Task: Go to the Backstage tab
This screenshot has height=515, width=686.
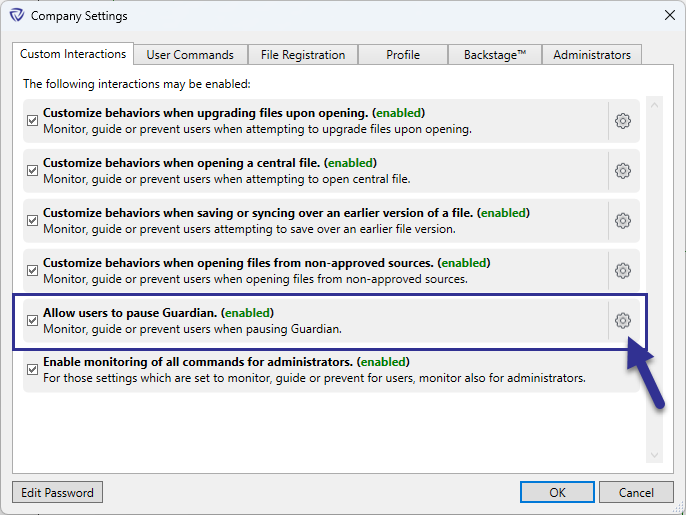Action: pyautogui.click(x=494, y=55)
